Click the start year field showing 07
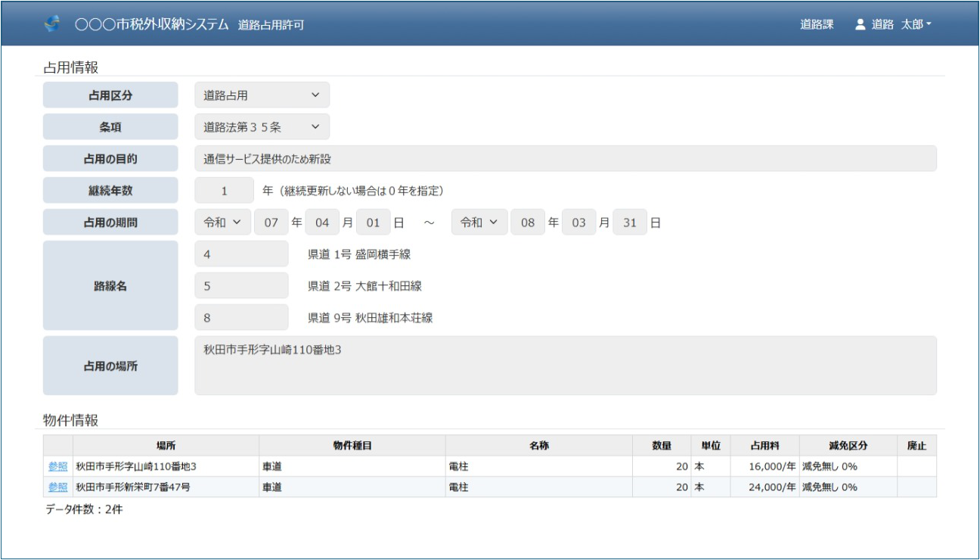Screen dimensions: 980x560 click(271, 222)
